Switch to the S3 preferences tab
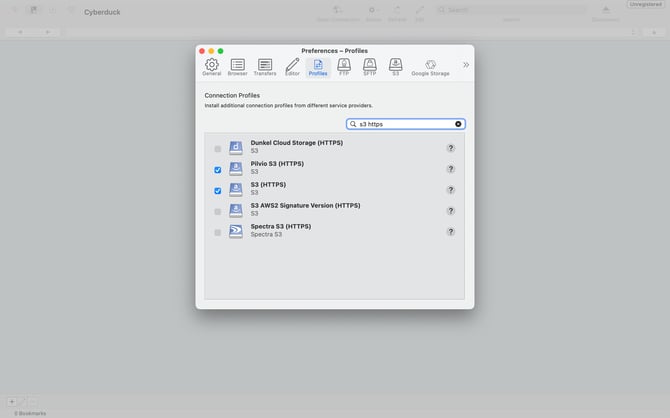Image resolution: width=670 pixels, height=418 pixels. 396,65
